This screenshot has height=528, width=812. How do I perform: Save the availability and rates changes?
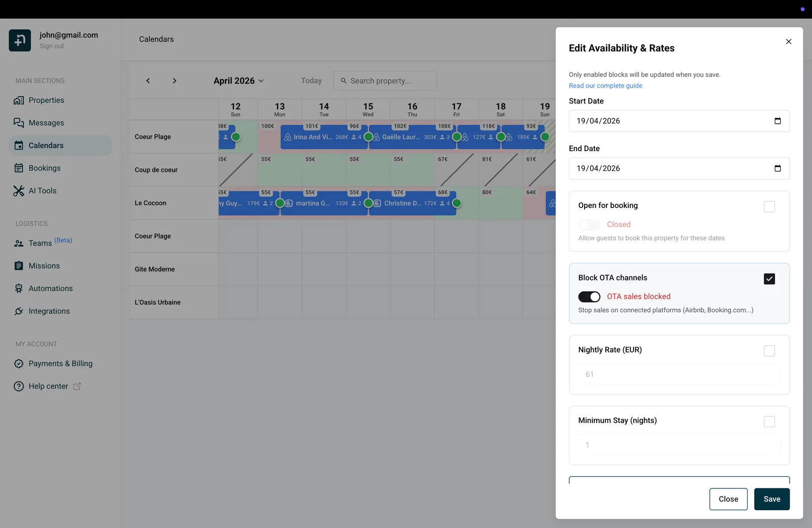tap(772, 499)
